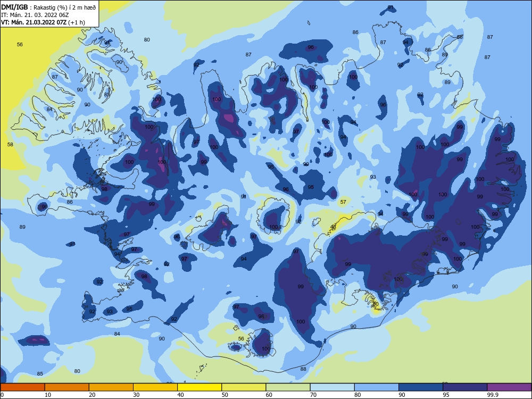
Task: Click the orange 10–20 legend swatch
Action: [67, 387]
